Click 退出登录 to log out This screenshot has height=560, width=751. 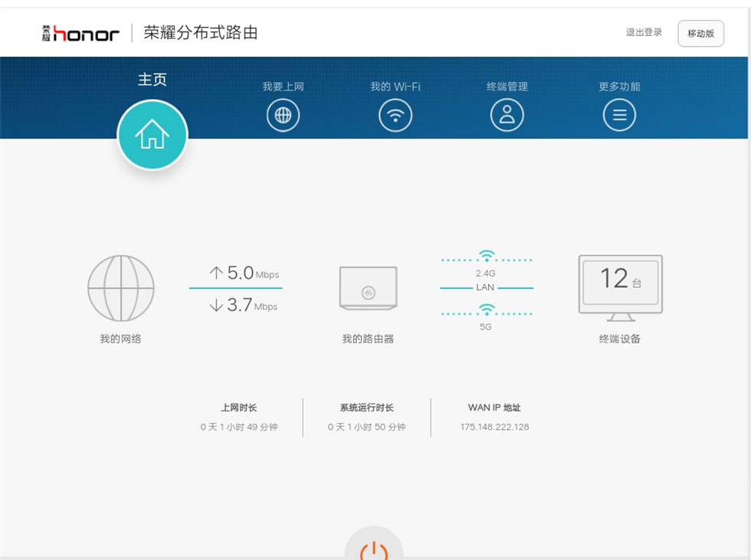[x=644, y=33]
